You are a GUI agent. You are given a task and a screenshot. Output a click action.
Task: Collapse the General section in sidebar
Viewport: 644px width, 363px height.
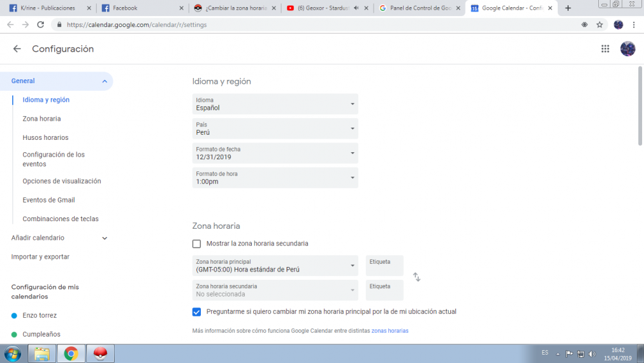click(104, 81)
